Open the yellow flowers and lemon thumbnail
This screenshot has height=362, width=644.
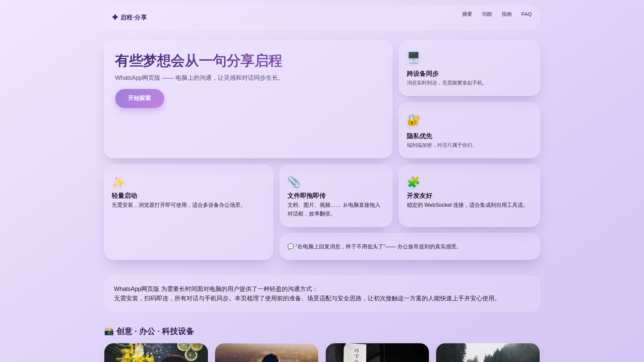point(156,353)
